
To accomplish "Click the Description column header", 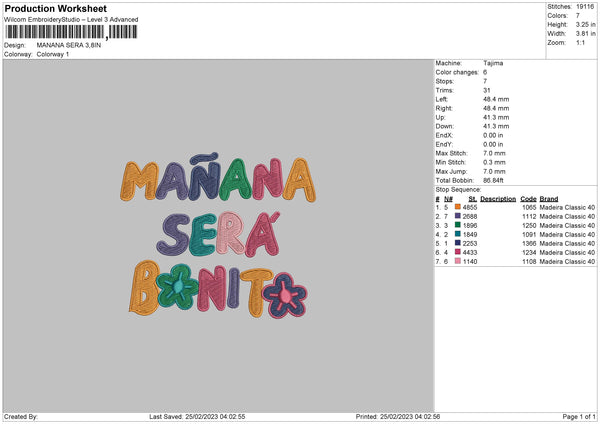I will [497, 198].
